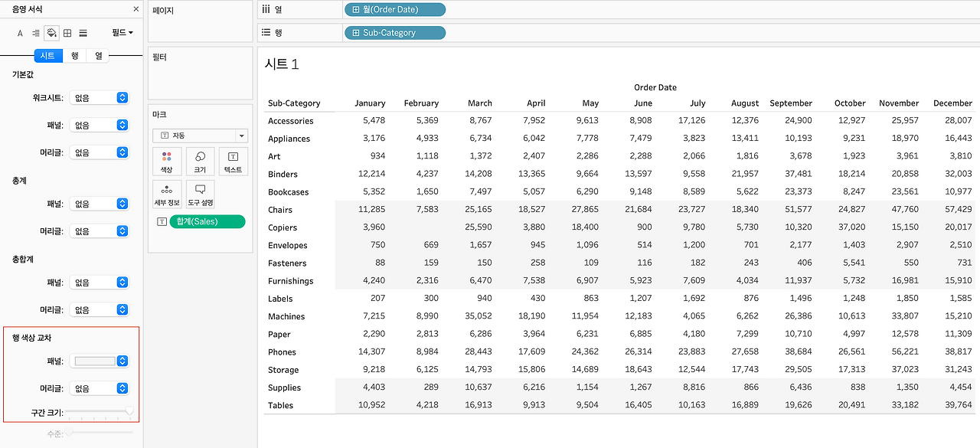Open the 기본값 머리글 shading dropdown
Viewport: 980px width, 448px height.
[x=100, y=152]
